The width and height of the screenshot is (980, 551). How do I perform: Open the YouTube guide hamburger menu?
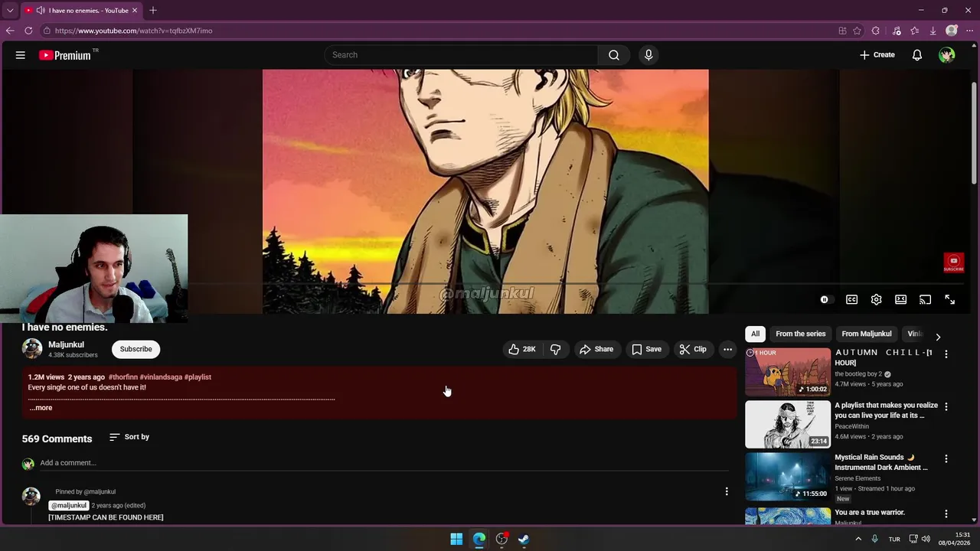(x=21, y=55)
